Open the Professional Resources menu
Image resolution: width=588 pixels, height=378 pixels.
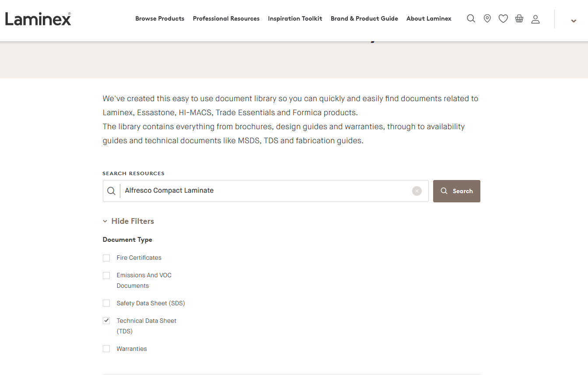pyautogui.click(x=226, y=18)
